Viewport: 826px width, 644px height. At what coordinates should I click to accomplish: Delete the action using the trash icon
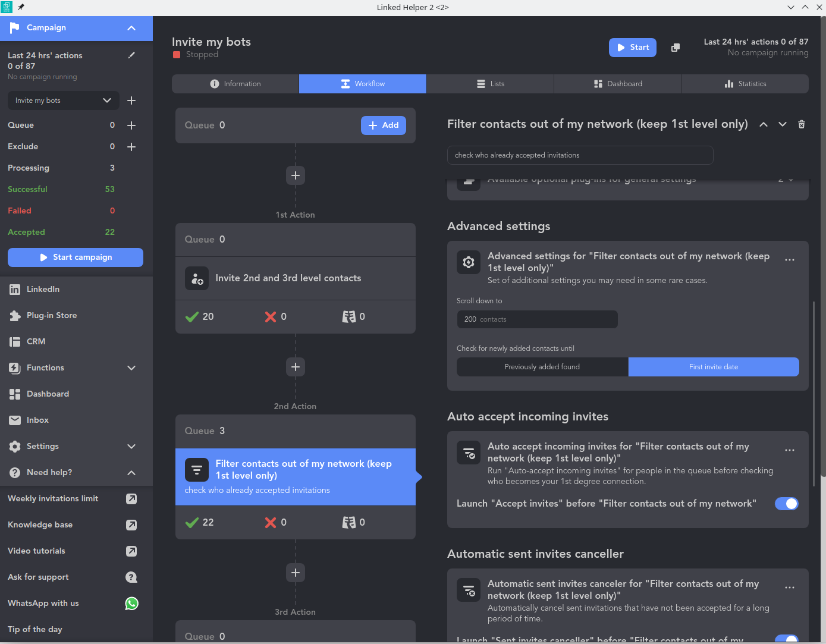click(x=802, y=124)
